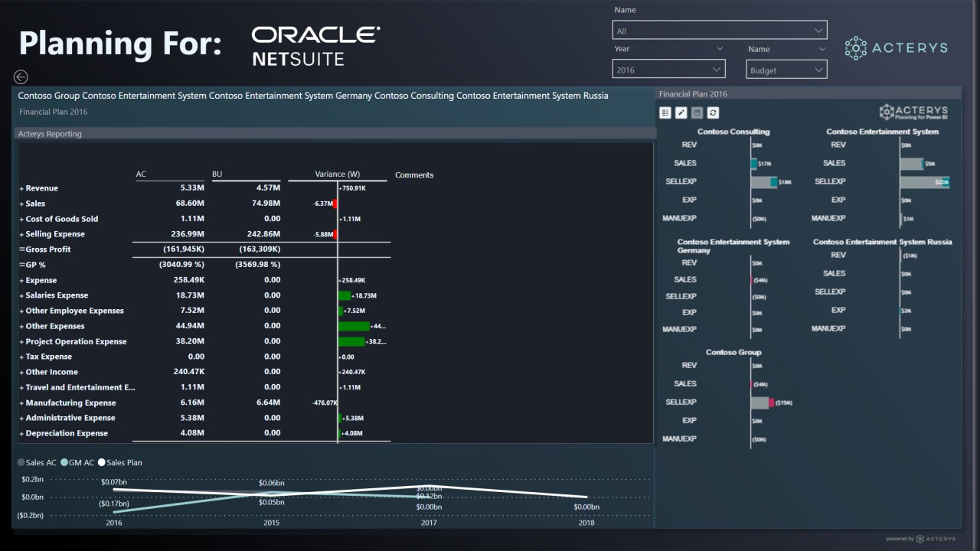Click Contoso Entertainment System Germany chart title
Image resolution: width=980 pixels, height=551 pixels.
pyautogui.click(x=733, y=246)
